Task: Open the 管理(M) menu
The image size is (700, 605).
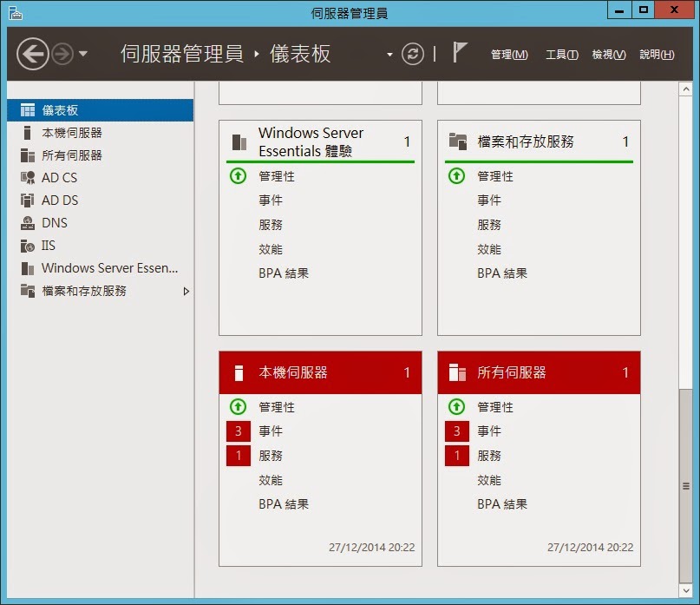Action: 509,55
